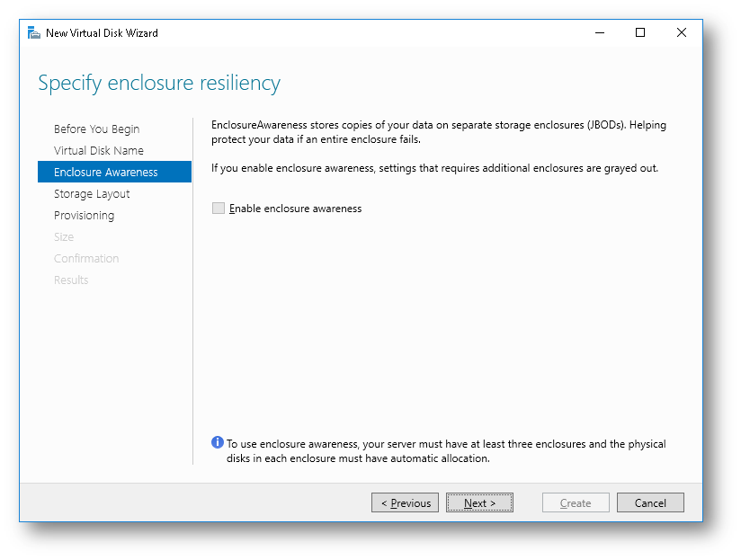Click the wizard icon in the title bar
The image size is (741, 560).
[34, 33]
